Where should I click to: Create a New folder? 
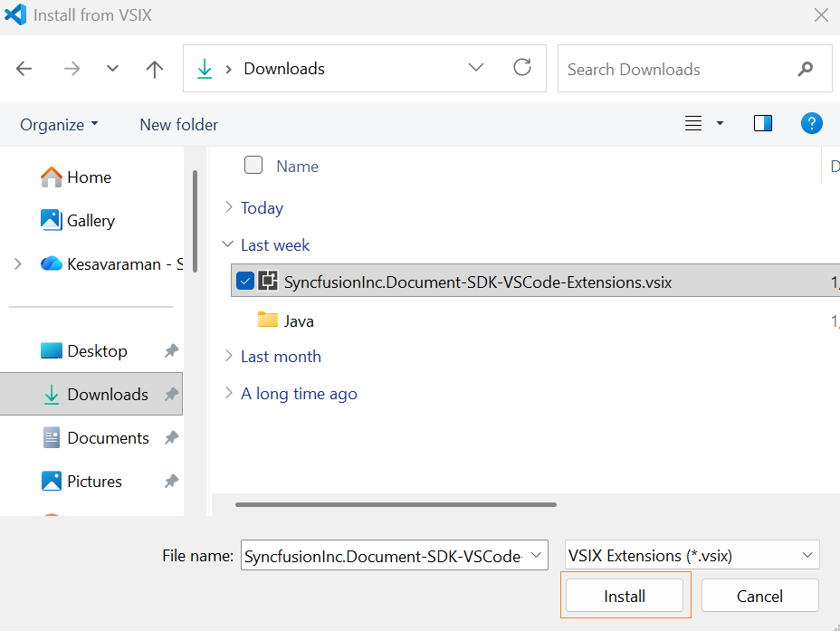pyautogui.click(x=179, y=124)
